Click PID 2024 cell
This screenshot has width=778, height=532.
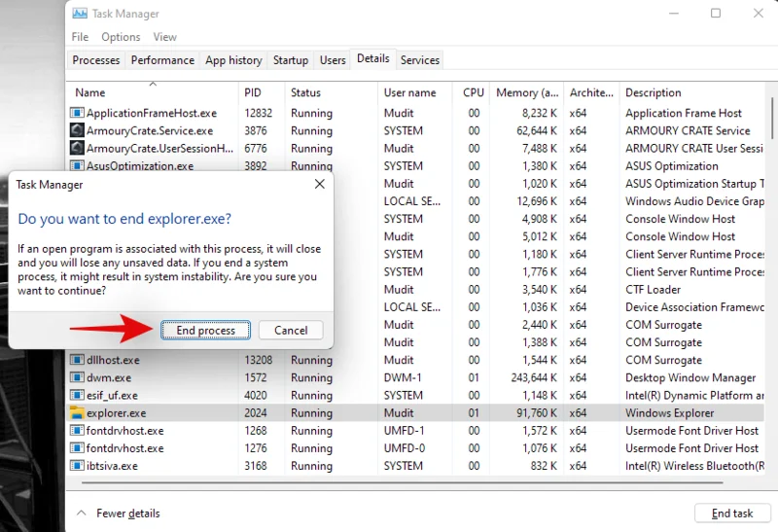[x=256, y=413]
